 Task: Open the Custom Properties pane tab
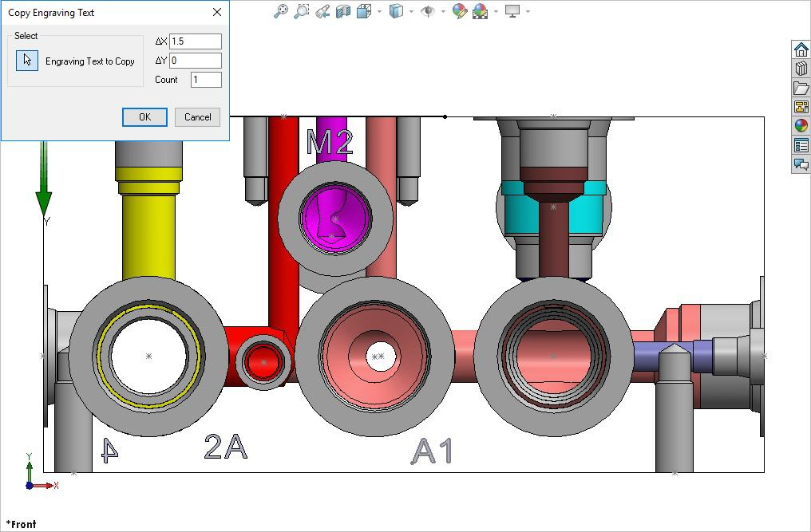801,145
